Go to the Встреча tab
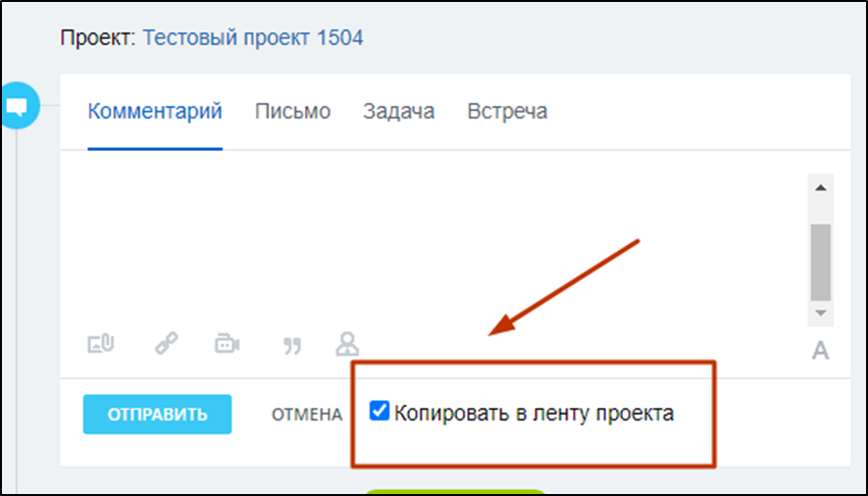Viewport: 868px width, 496px height. (x=507, y=111)
